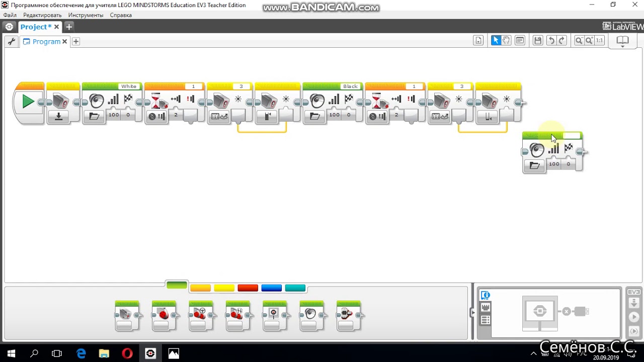Open mode selector of last color sensor block
This screenshot has width=644, height=362.
coord(488,117)
